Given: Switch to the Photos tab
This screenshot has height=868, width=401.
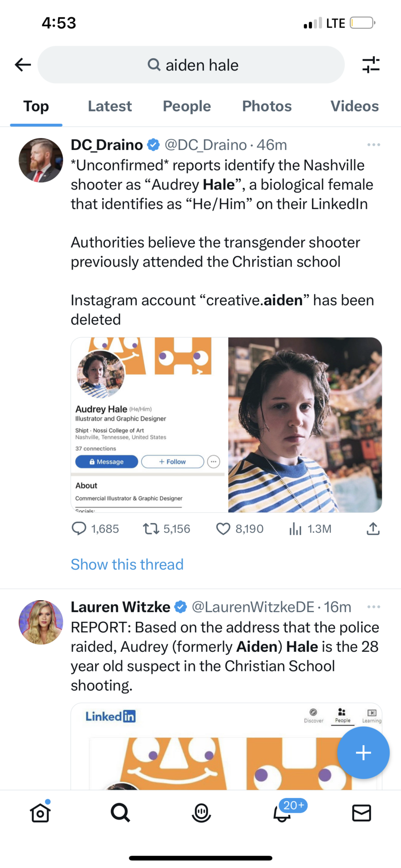Looking at the screenshot, I should [267, 106].
